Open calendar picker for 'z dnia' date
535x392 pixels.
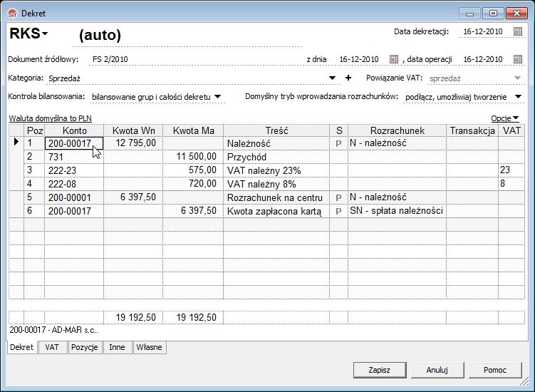pyautogui.click(x=394, y=59)
